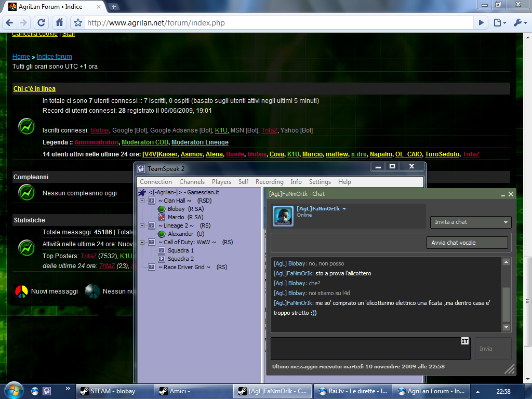Click the Lineage 2 channel icon
The height and width of the screenshot is (399, 532).
(x=152, y=225)
